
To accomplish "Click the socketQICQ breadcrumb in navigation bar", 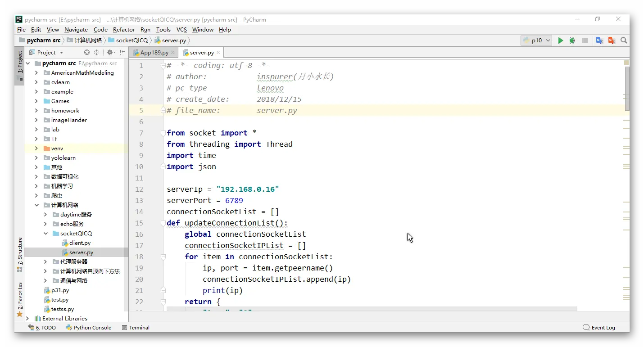I will pos(128,41).
